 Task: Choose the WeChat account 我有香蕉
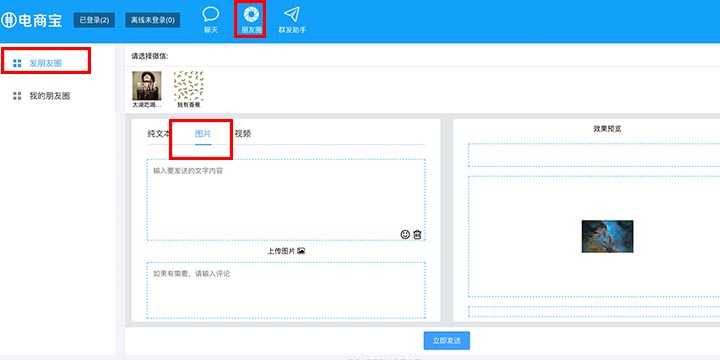click(x=189, y=90)
